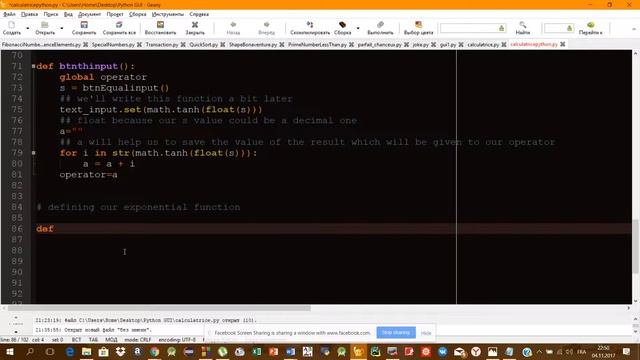640x360 pixels.
Task: Open the dropdown arrow next to Сборка
Action: [x=358, y=28]
